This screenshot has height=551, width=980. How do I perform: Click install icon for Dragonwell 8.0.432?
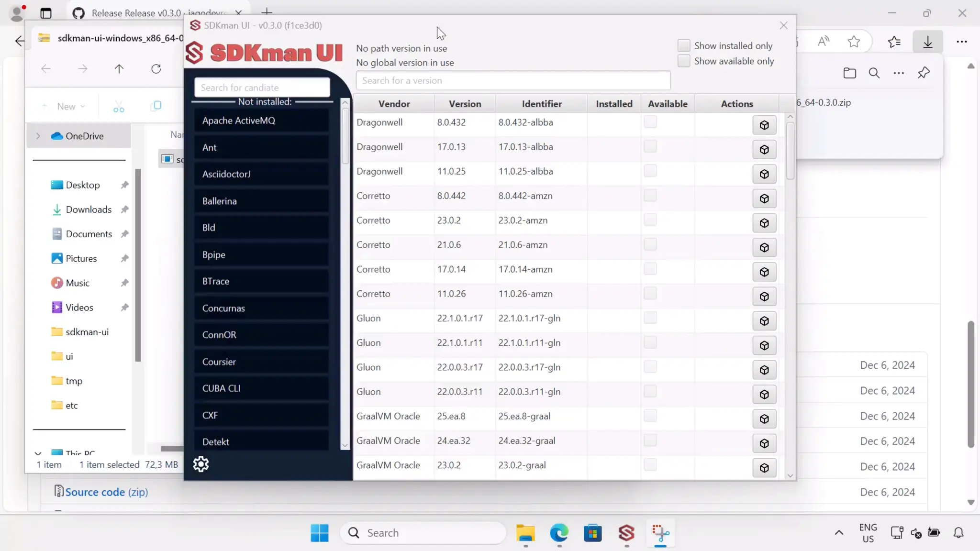(x=764, y=125)
